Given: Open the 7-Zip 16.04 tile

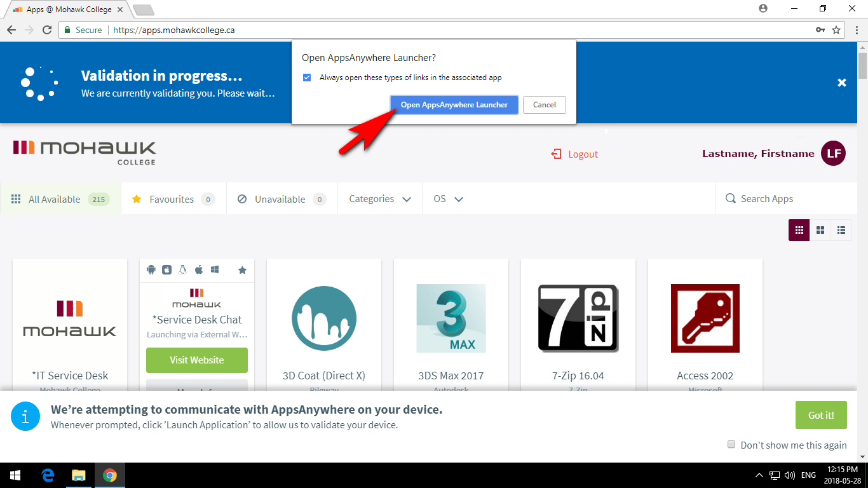Looking at the screenshot, I should pos(578,324).
